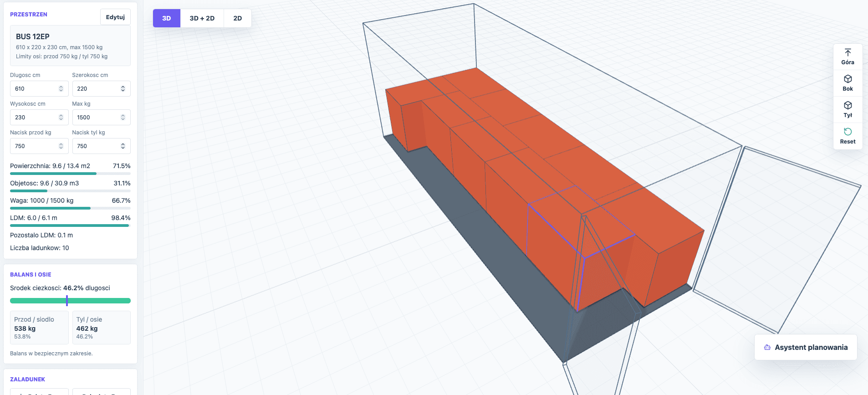
Task: Select the 3D + 2D view tab
Action: (x=202, y=18)
